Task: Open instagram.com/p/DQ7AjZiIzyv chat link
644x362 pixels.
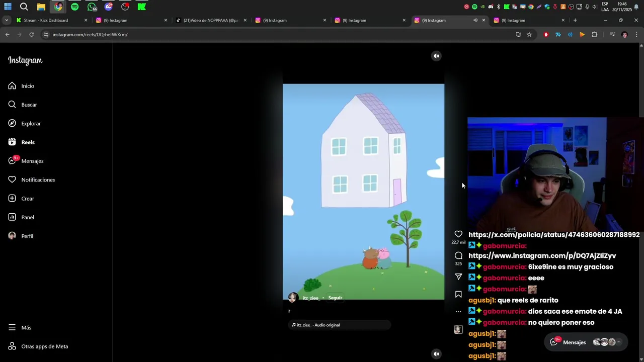Action: coord(542,256)
